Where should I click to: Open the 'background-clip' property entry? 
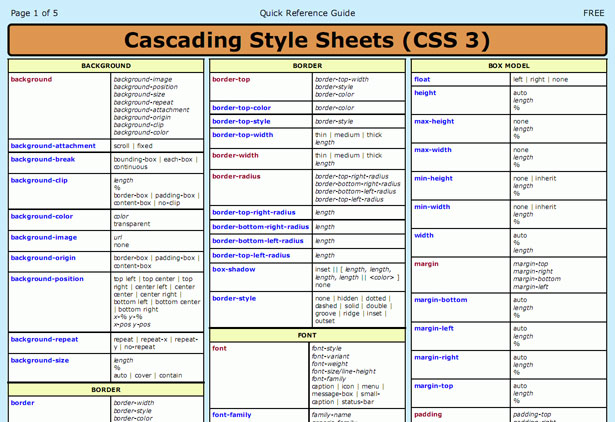(39, 180)
